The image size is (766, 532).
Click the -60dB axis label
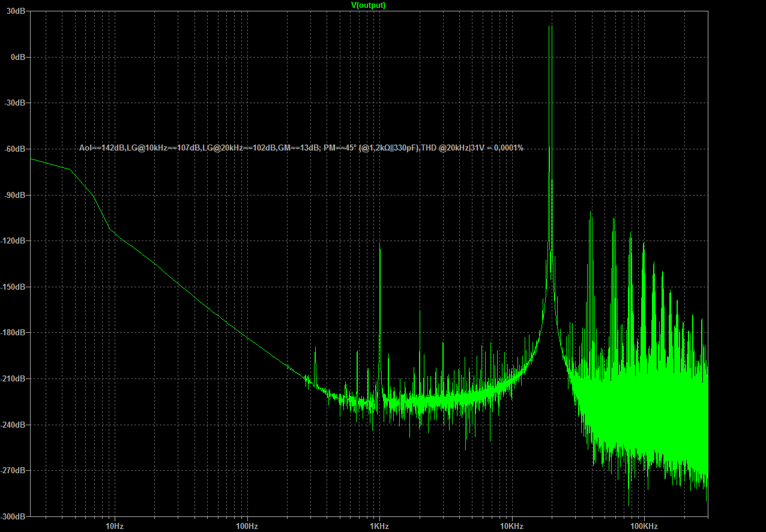(14, 149)
